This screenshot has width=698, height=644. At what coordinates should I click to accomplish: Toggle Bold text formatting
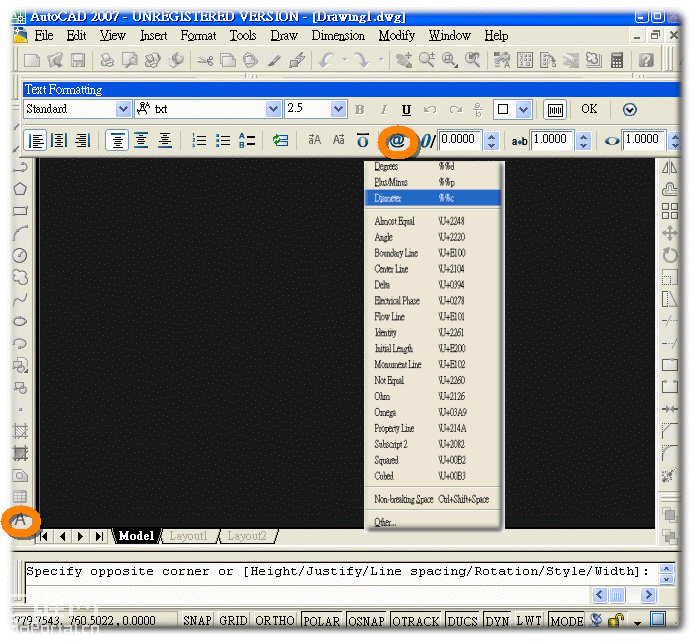360,109
